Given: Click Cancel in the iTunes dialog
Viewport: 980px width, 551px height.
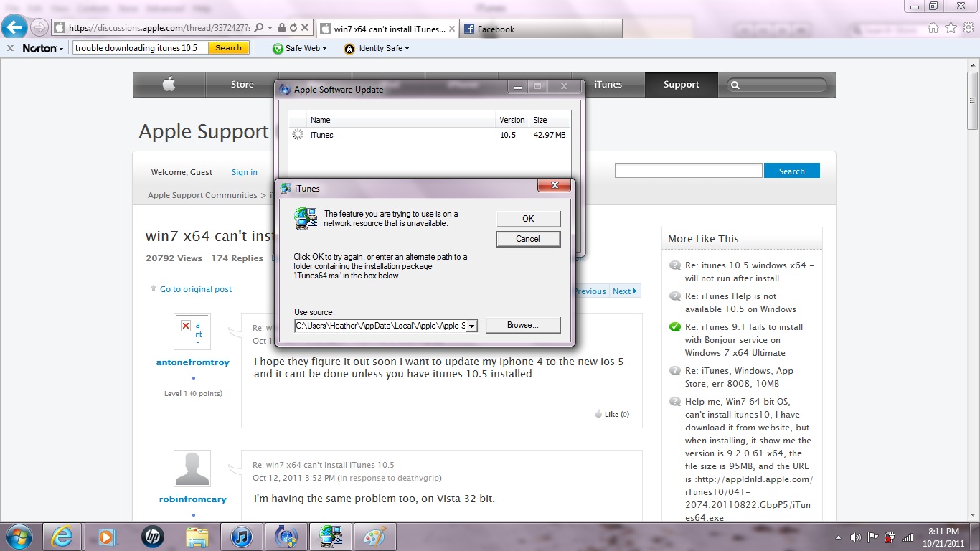Looking at the screenshot, I should [x=528, y=239].
